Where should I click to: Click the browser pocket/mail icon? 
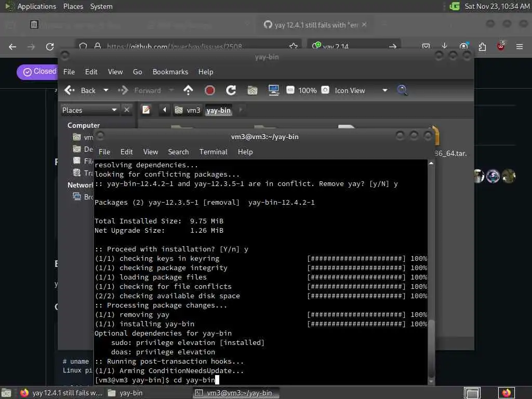(x=426, y=46)
